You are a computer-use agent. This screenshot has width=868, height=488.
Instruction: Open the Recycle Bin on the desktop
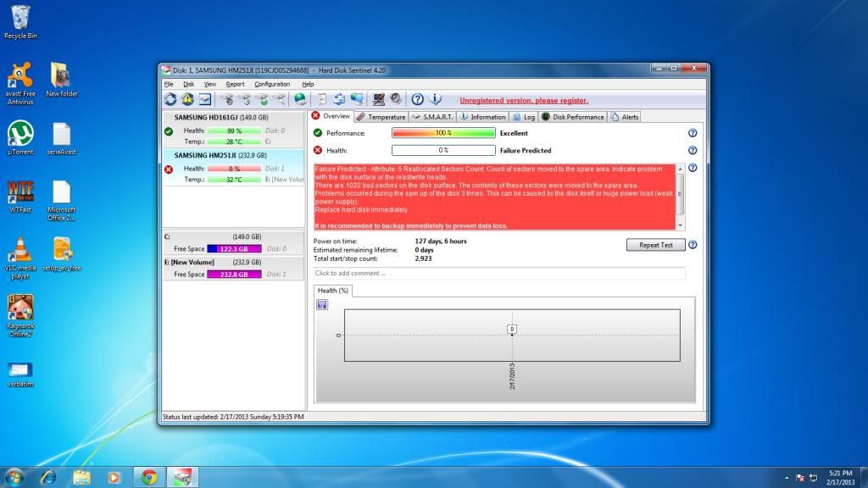20,22
